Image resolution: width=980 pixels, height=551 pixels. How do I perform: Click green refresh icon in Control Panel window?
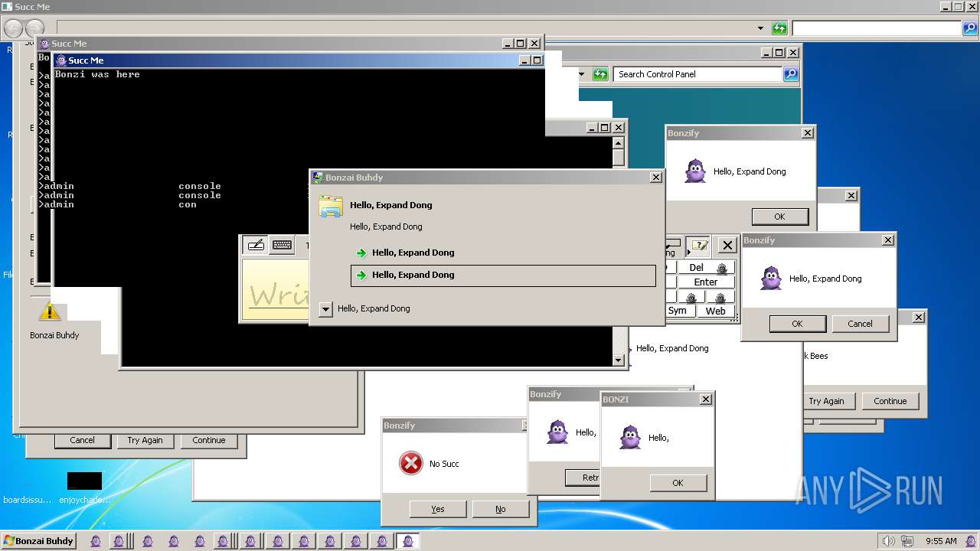click(600, 74)
